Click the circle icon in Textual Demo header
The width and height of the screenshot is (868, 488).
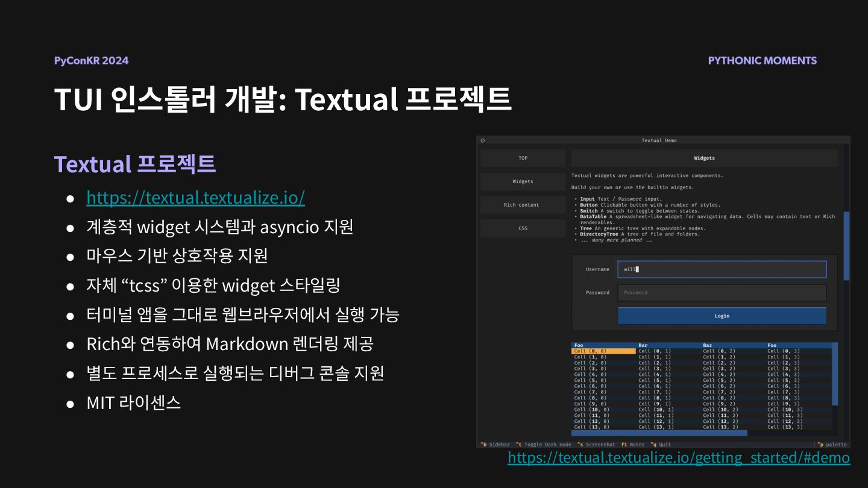(x=483, y=140)
